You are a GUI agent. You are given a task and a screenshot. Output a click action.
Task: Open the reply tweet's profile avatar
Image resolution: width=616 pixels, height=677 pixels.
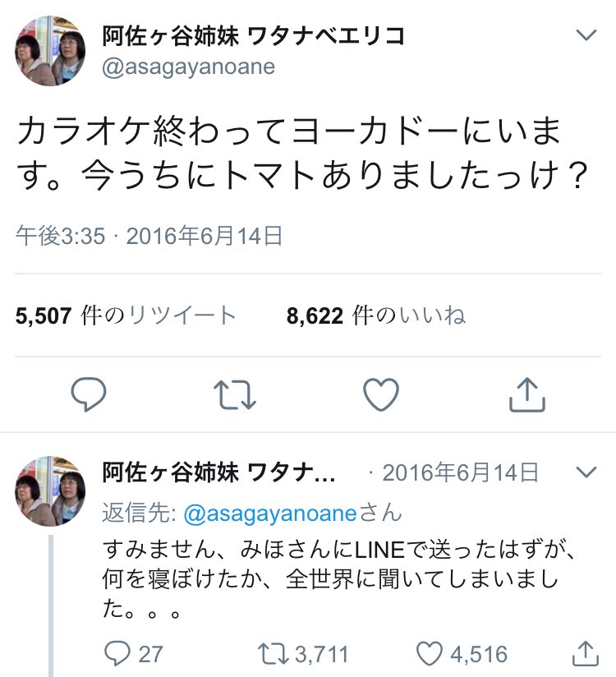tap(49, 490)
